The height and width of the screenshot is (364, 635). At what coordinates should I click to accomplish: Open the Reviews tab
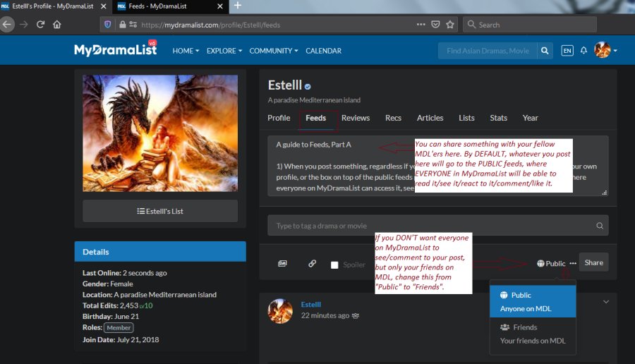(x=355, y=118)
